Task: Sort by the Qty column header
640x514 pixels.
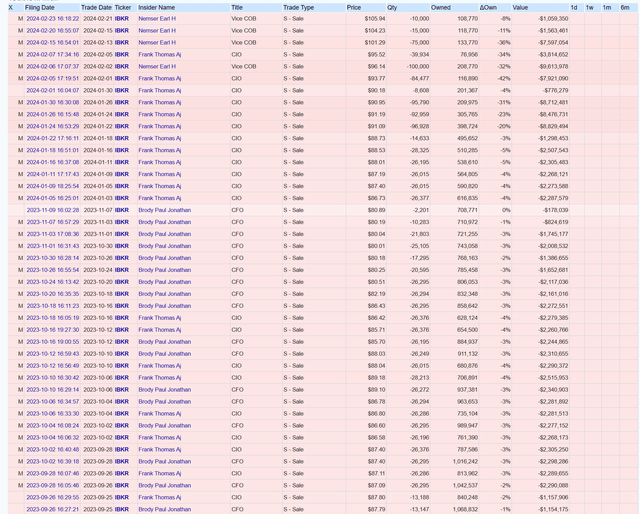Action: coord(392,7)
